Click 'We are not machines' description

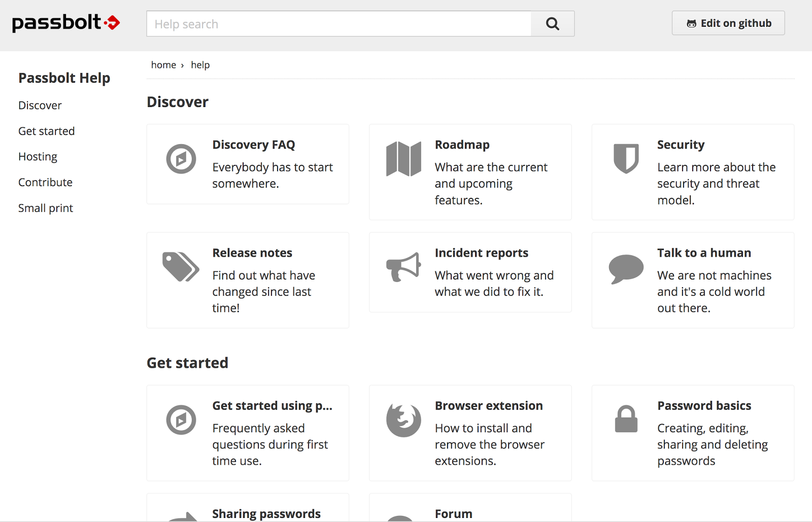tap(715, 292)
